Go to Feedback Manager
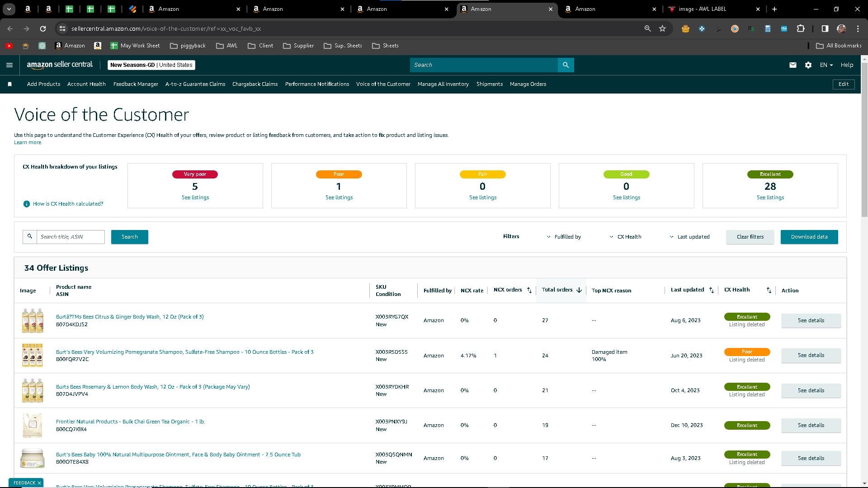Viewport: 868px width, 488px height. pos(136,84)
